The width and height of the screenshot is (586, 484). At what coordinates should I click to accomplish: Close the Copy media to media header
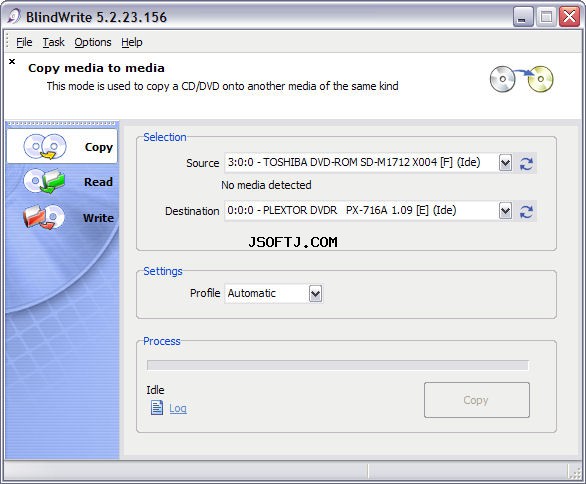point(12,61)
